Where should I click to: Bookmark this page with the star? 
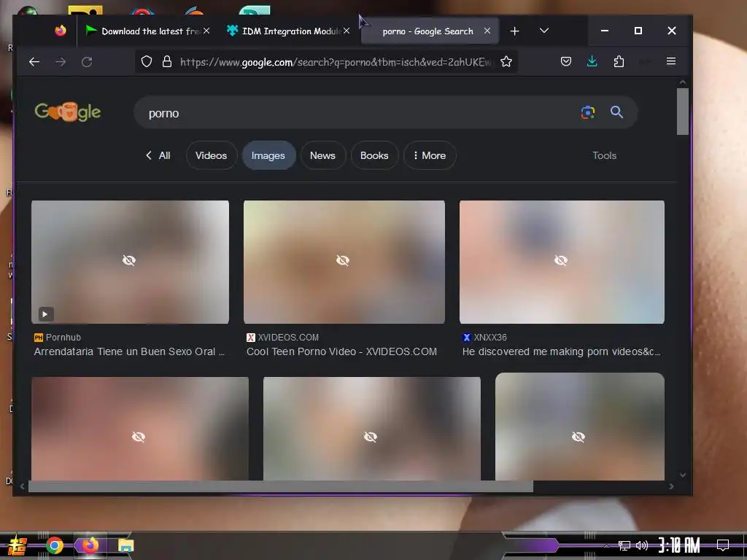[x=506, y=61]
